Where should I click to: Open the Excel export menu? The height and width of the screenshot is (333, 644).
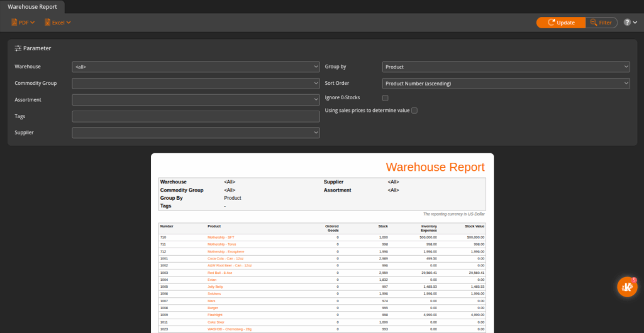click(x=57, y=23)
